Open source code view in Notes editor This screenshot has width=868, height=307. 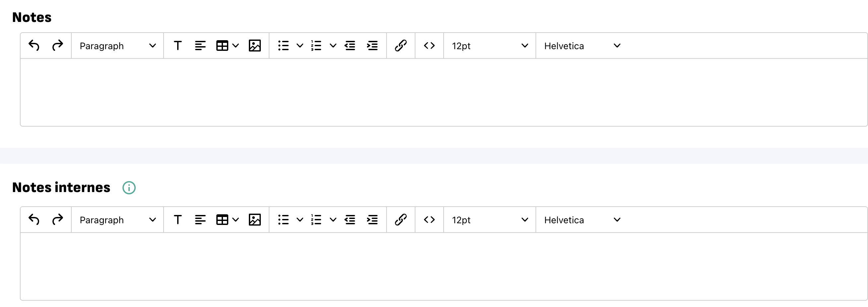429,46
